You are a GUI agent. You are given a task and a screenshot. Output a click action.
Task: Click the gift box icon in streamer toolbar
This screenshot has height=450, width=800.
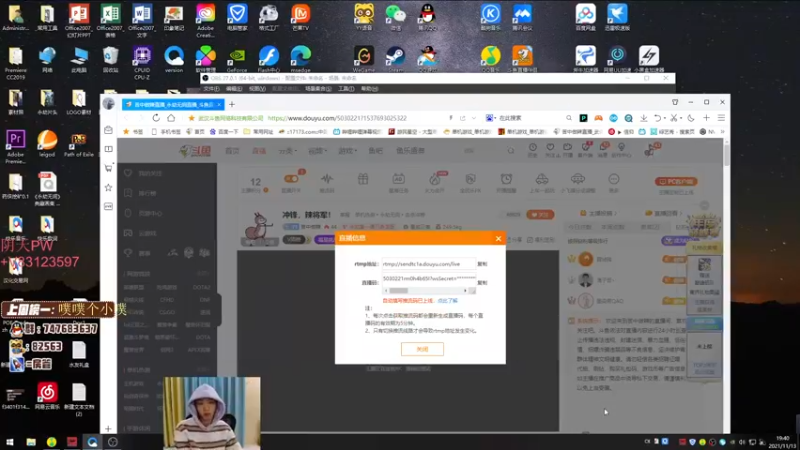pos(363,179)
